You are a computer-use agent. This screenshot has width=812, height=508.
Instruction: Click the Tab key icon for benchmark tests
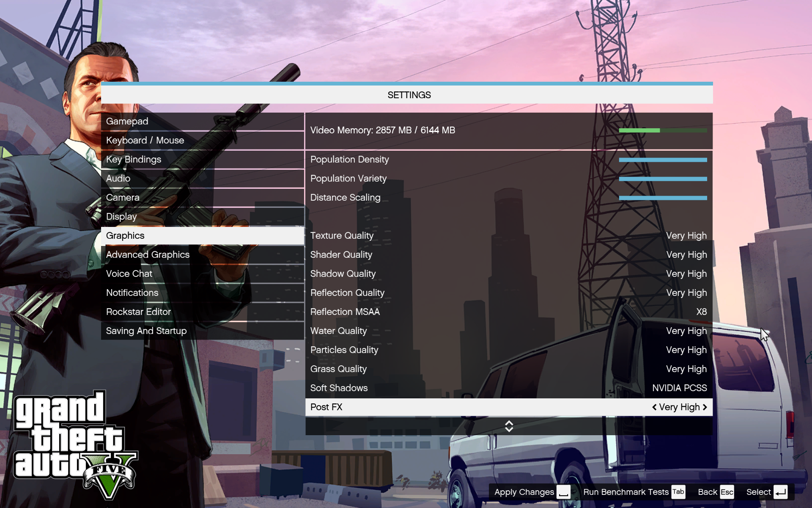click(678, 492)
